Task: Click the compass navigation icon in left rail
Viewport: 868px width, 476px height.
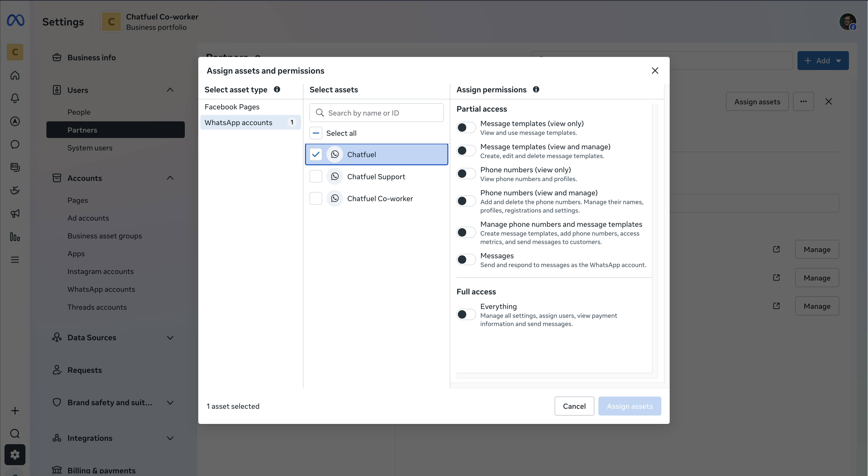Action: click(x=15, y=122)
